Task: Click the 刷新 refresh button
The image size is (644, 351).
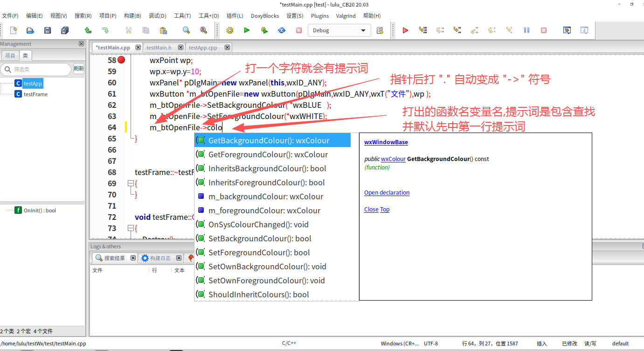Action: tap(79, 69)
